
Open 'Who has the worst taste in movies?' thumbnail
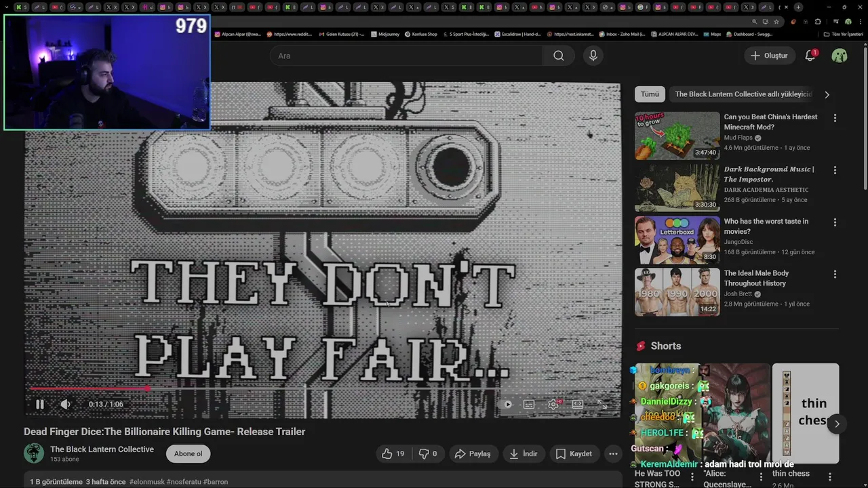pyautogui.click(x=677, y=240)
